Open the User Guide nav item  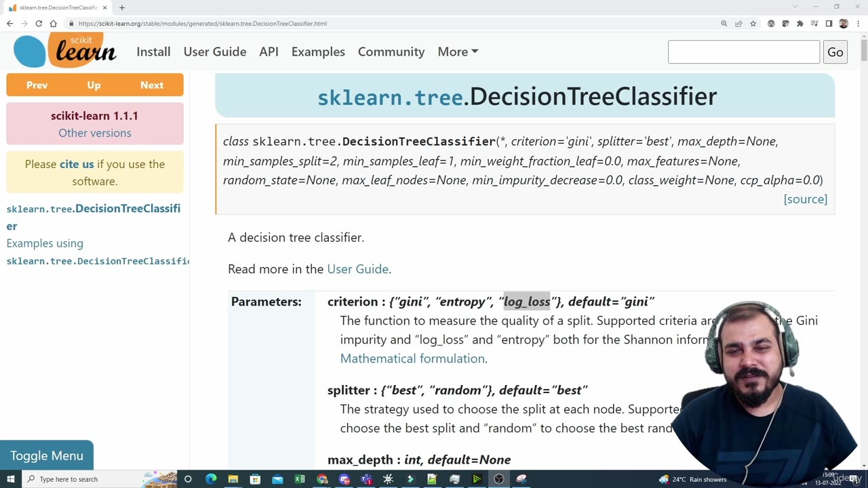215,52
